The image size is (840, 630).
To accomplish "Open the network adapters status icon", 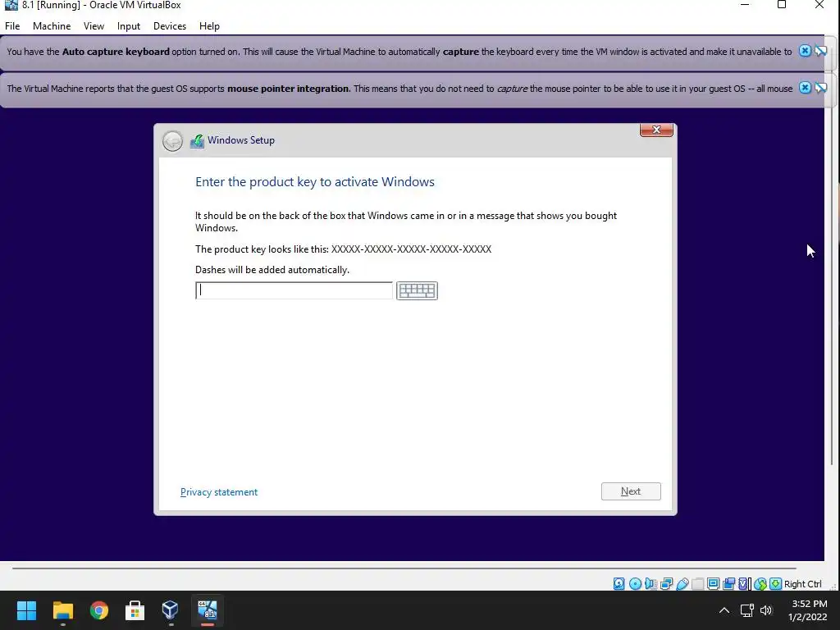I will tap(666, 584).
